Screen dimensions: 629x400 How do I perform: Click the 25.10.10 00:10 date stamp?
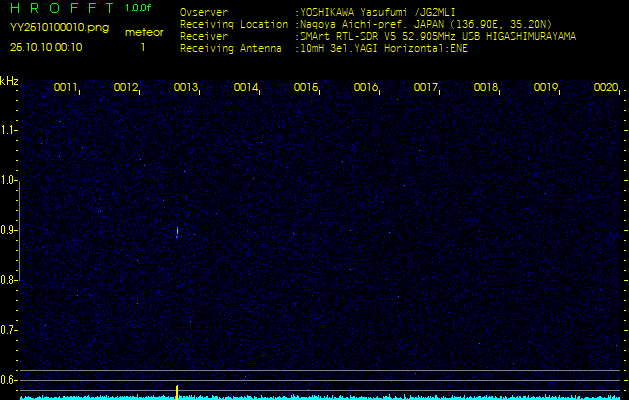(46, 47)
